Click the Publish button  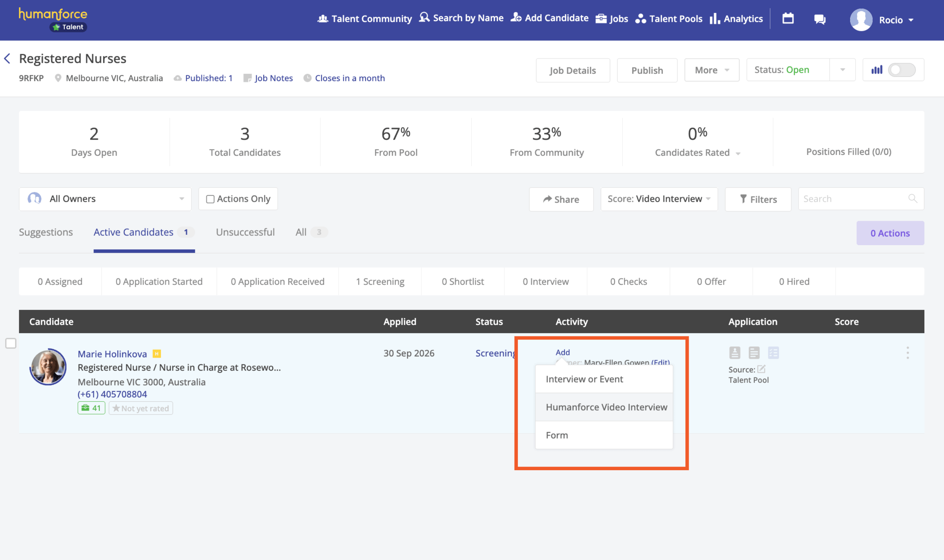click(647, 70)
